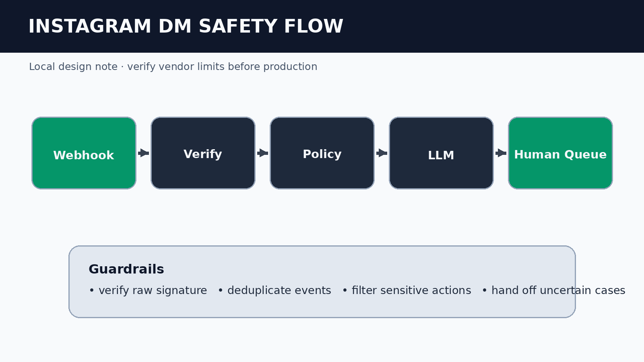Image resolution: width=644 pixels, height=362 pixels.
Task: Click the Human Queue step box
Action: [x=561, y=153]
